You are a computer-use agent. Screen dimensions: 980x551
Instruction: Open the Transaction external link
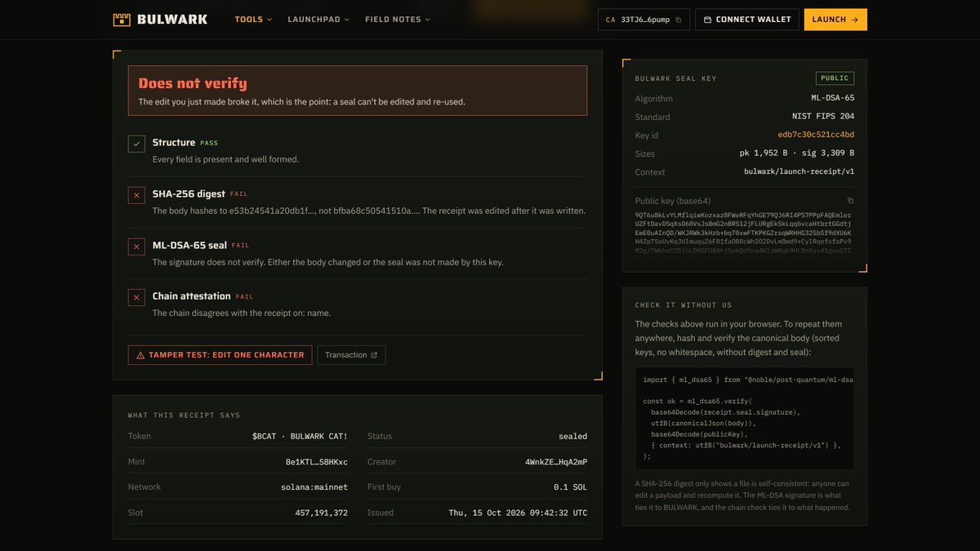coord(351,355)
